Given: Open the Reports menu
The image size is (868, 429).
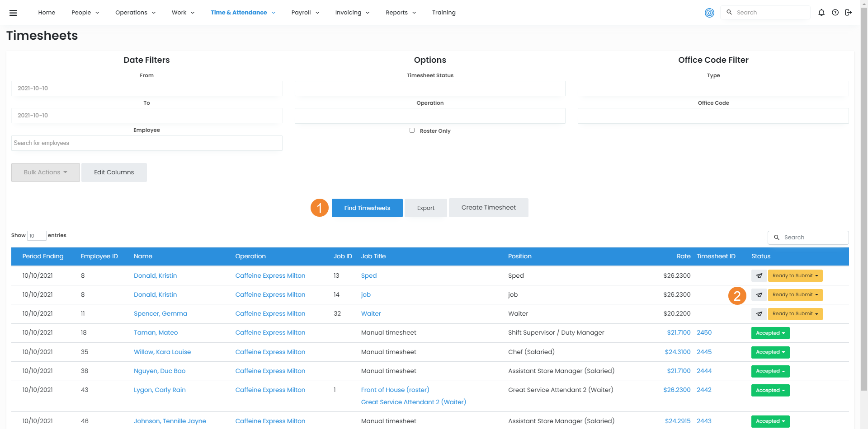Looking at the screenshot, I should [x=401, y=13].
